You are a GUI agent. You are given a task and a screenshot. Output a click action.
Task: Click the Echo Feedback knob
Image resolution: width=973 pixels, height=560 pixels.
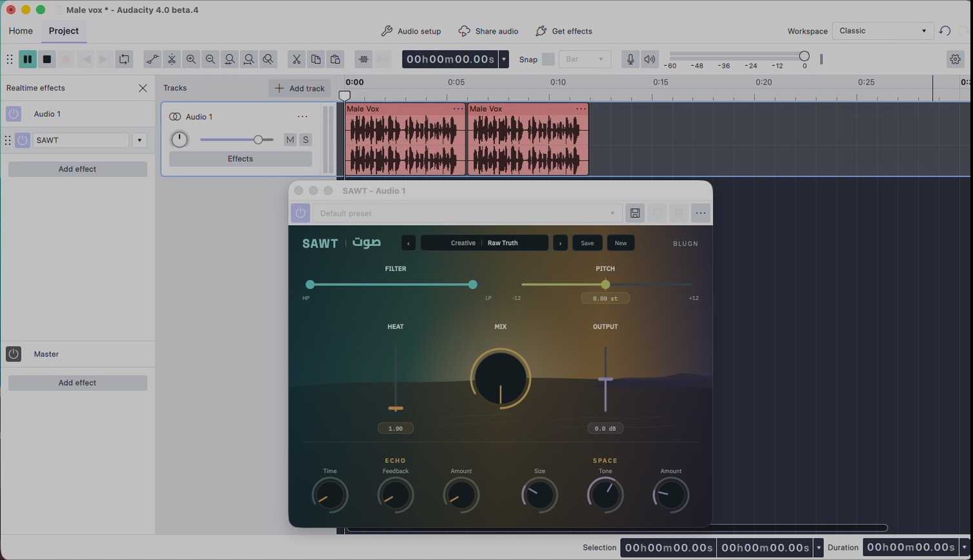(396, 495)
